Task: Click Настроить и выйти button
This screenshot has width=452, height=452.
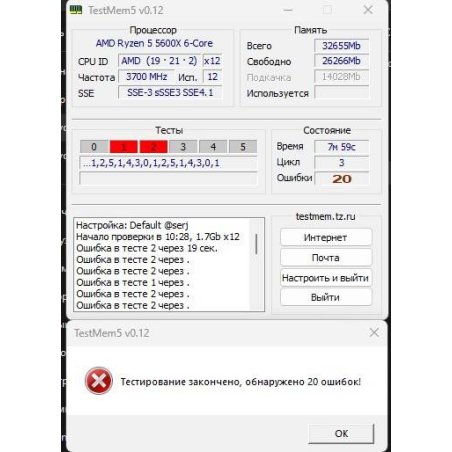Action: coord(326,277)
